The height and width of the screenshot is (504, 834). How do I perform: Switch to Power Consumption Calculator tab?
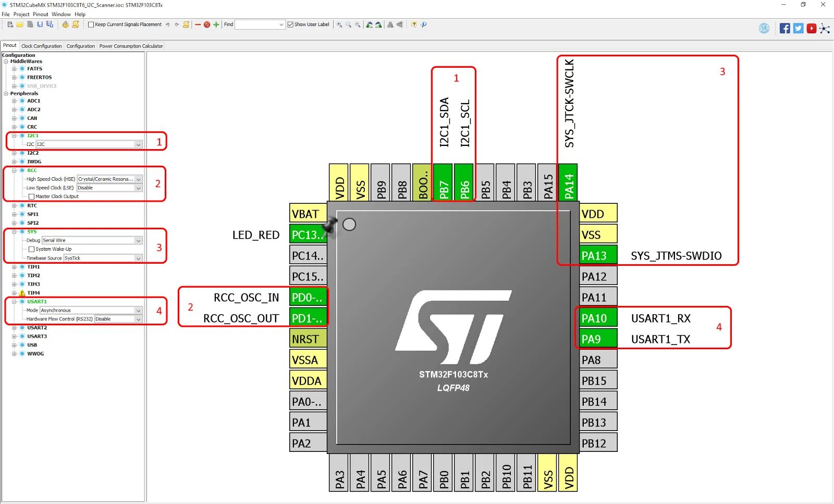click(131, 46)
